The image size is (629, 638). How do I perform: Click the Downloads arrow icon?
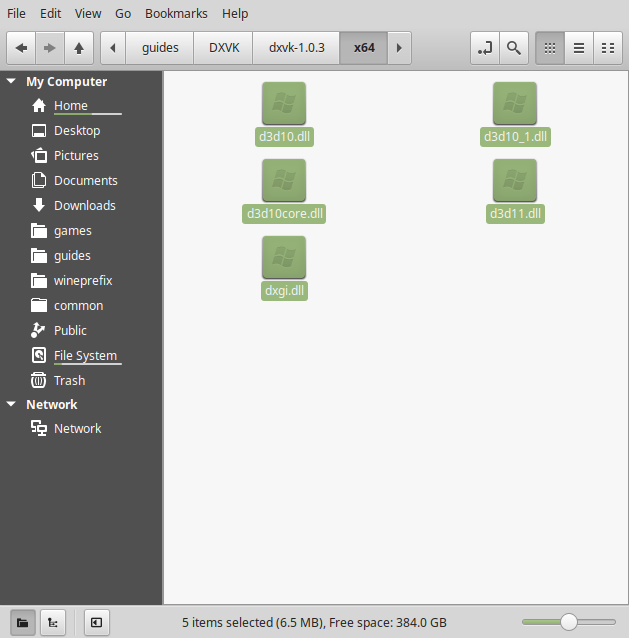(39, 205)
